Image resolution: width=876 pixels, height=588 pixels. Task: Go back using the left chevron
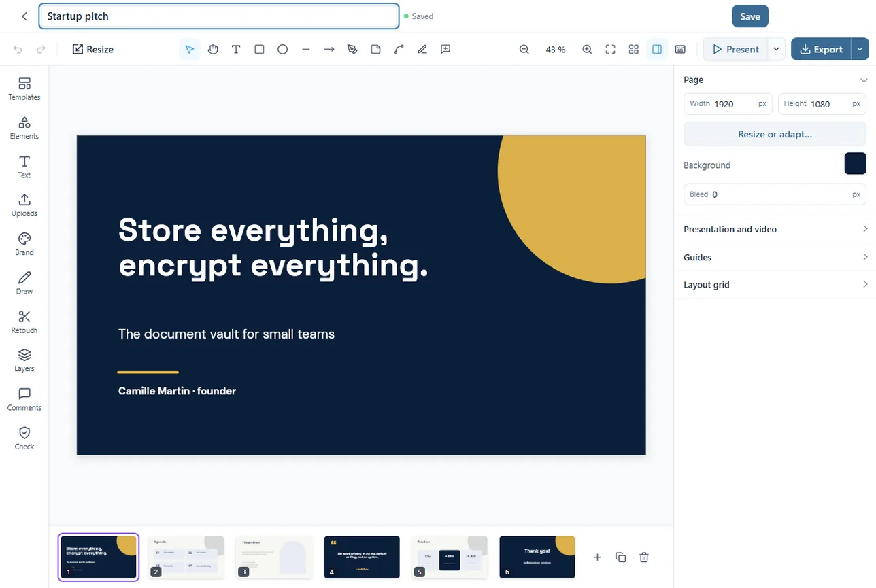pos(24,16)
